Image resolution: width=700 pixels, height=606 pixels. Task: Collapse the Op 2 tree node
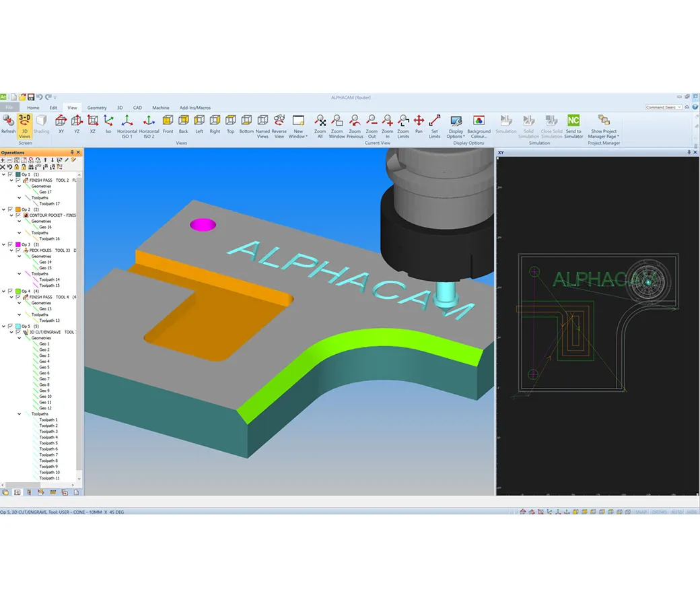coord(3,209)
